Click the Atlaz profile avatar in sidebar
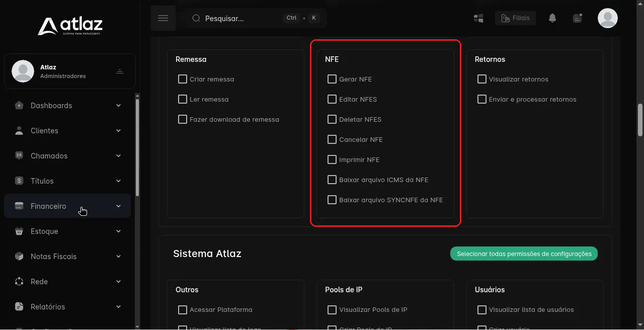This screenshot has height=330, width=644. point(23,71)
